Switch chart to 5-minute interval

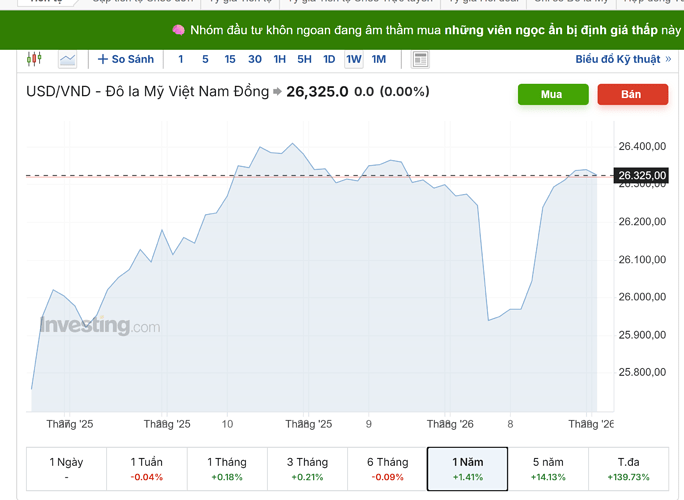pos(205,59)
